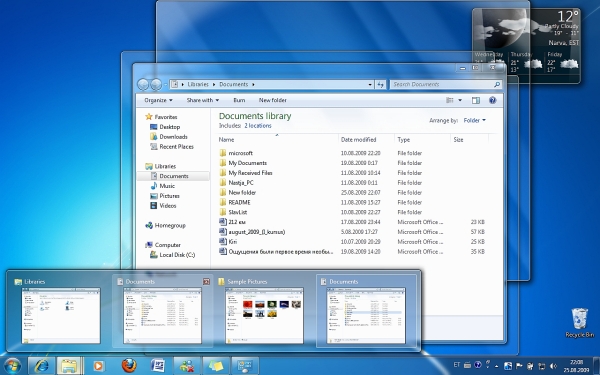Open Internet Explorer from the taskbar
Screen dimensions: 600x375
coord(41,366)
